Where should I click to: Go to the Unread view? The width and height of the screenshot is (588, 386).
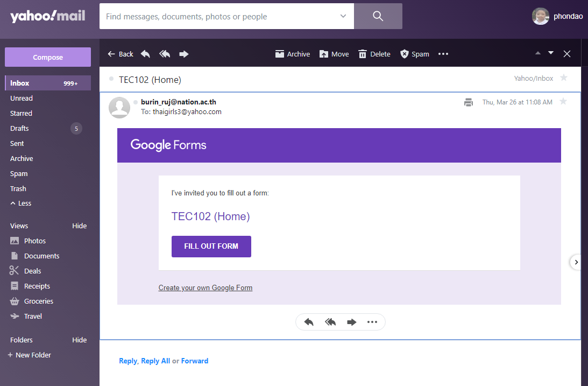click(22, 99)
